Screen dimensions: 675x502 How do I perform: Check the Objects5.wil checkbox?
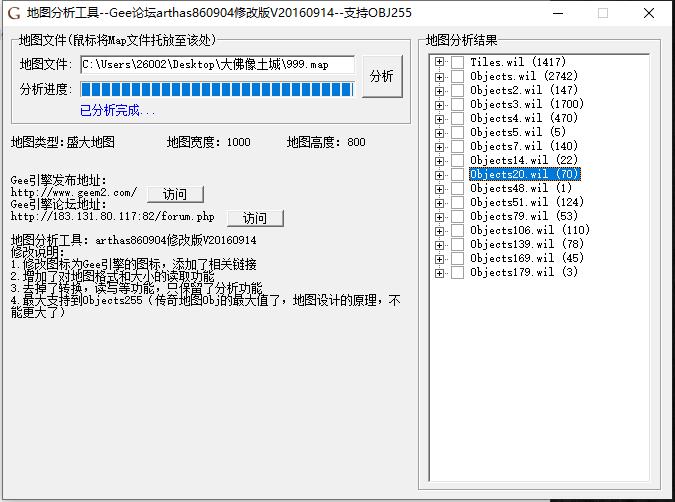[x=457, y=133]
